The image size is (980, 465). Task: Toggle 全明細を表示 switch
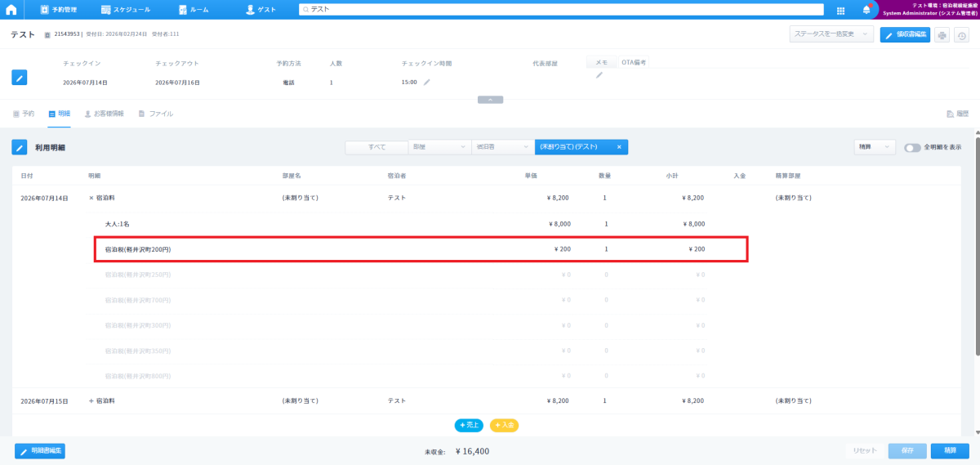click(x=912, y=147)
